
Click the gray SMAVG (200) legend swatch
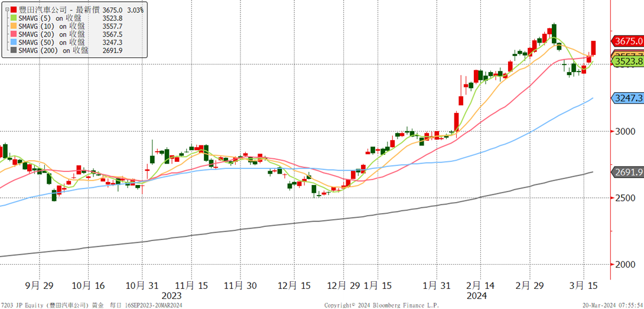(x=14, y=50)
